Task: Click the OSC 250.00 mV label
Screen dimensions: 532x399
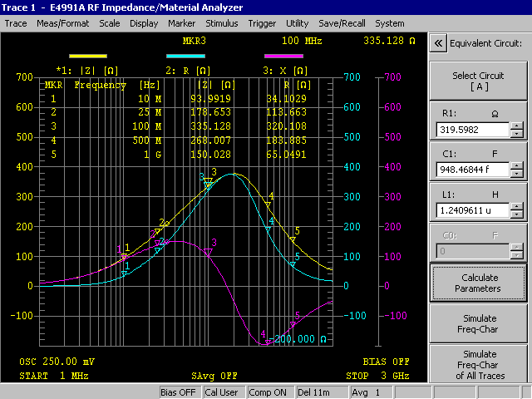Action: [x=57, y=362]
